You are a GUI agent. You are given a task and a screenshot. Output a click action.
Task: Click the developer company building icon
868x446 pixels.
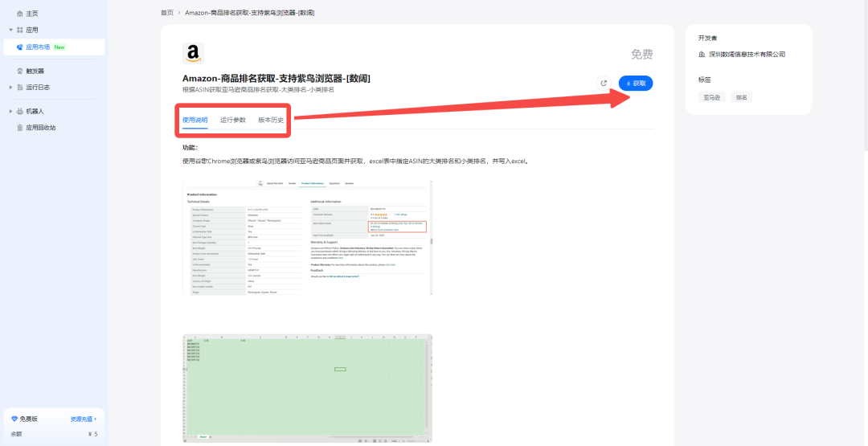click(702, 54)
